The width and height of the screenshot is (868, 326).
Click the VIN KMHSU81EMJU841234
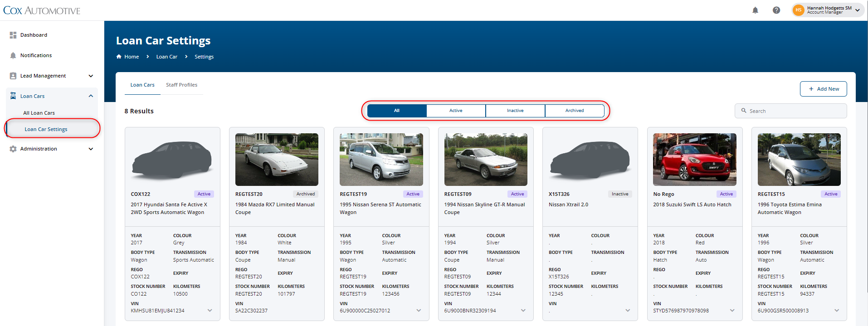coord(158,311)
